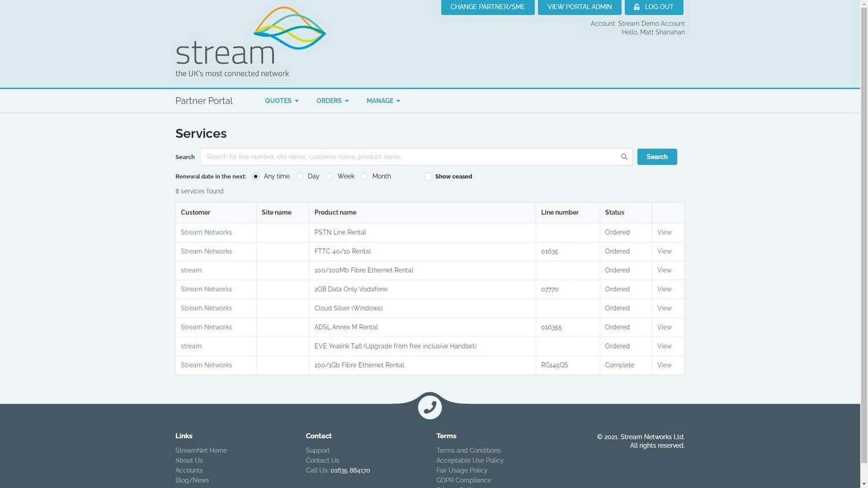The height and width of the screenshot is (488, 868).
Task: Enable the Show ceased checkbox
Action: click(x=428, y=176)
